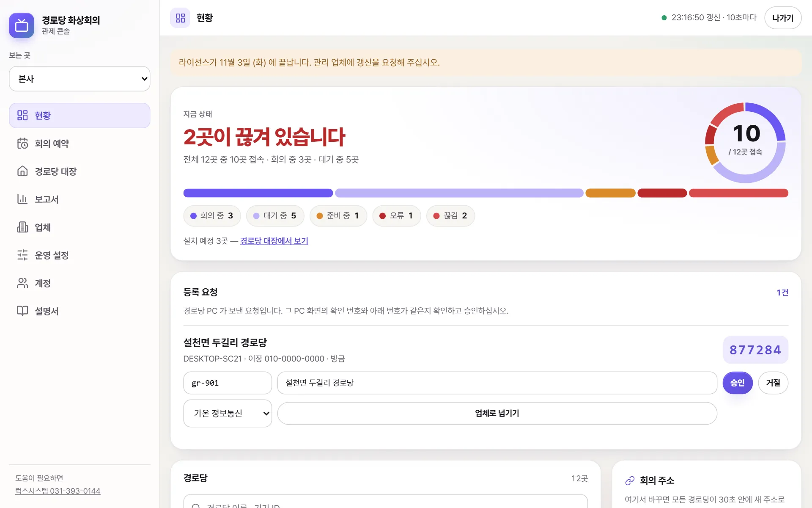Approve the 설천면 두길리 경로당 request
This screenshot has height=508, width=812.
click(738, 383)
